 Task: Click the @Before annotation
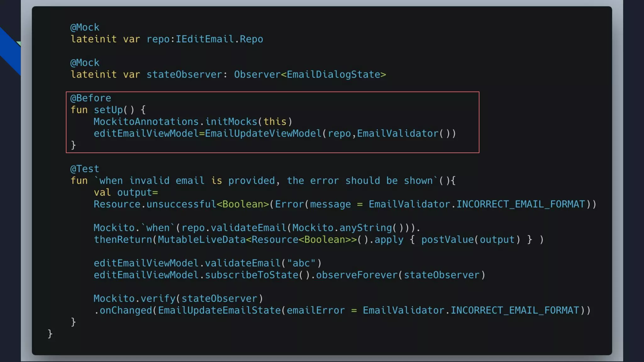coord(91,98)
